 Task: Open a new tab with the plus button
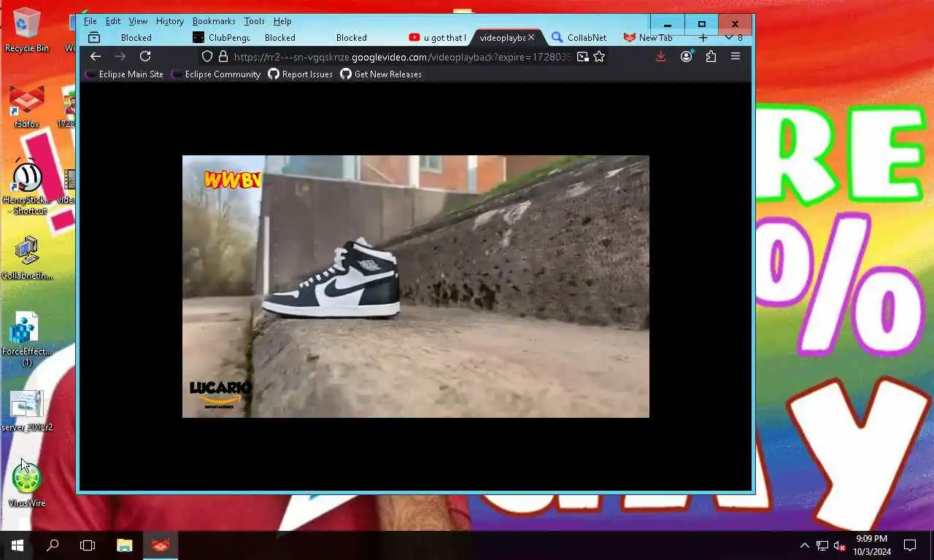point(703,37)
